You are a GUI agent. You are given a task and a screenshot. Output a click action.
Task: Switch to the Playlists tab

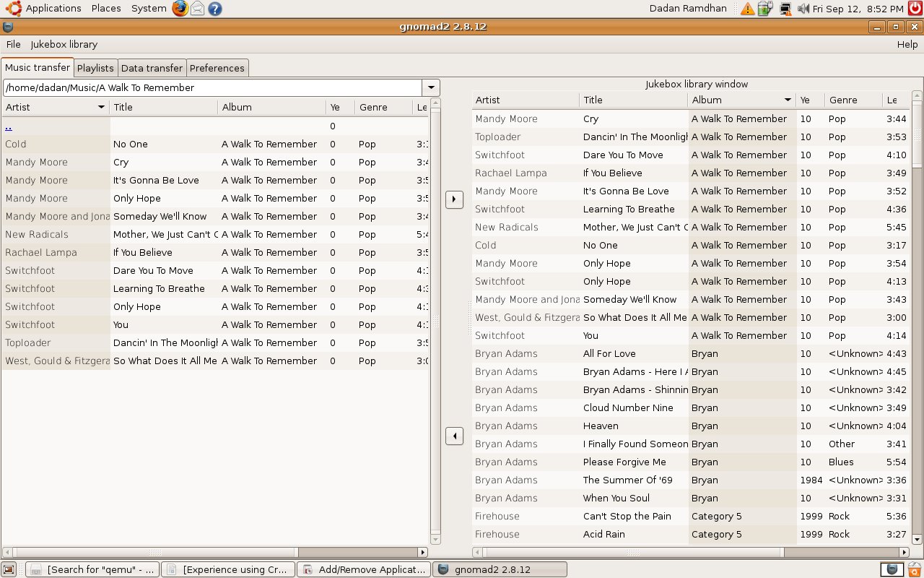(x=95, y=68)
